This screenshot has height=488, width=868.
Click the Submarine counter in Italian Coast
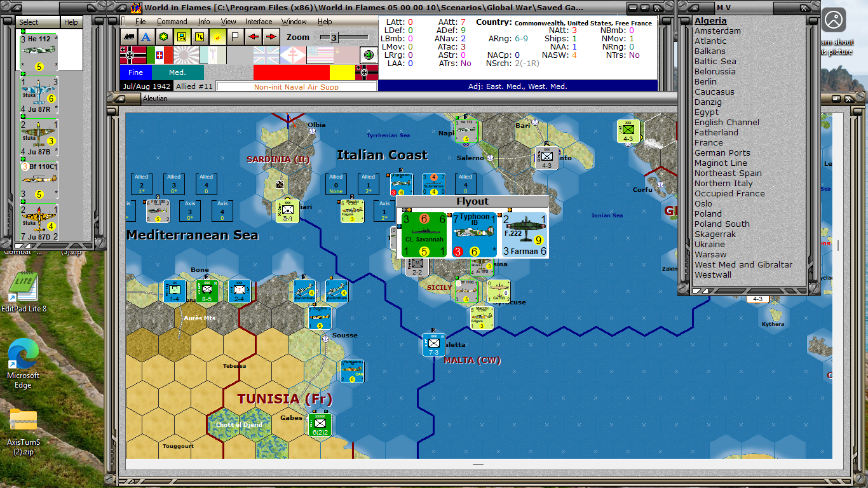(434, 184)
